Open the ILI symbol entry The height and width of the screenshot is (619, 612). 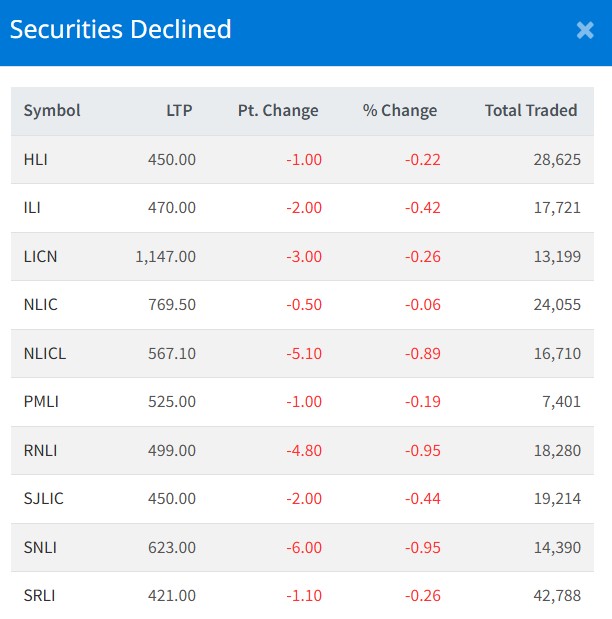pyautogui.click(x=32, y=208)
